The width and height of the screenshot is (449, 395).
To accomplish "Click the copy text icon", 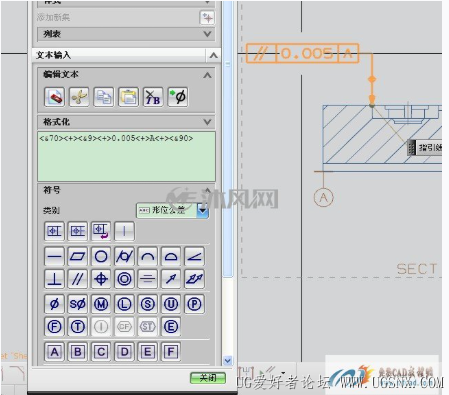I will click(104, 97).
